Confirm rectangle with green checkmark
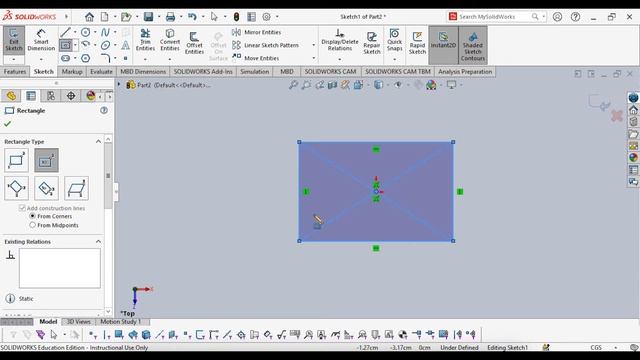 point(7,124)
